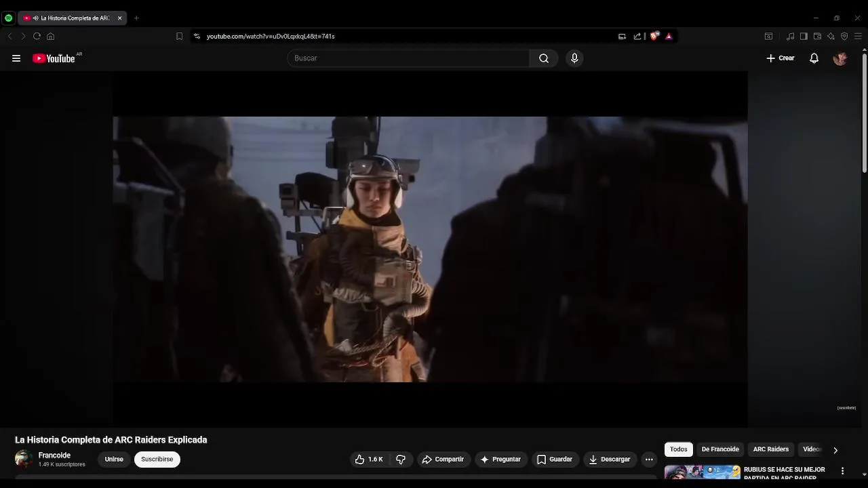This screenshot has width=868, height=488.
Task: Select the ARC Raiders filter chip
Action: [771, 449]
